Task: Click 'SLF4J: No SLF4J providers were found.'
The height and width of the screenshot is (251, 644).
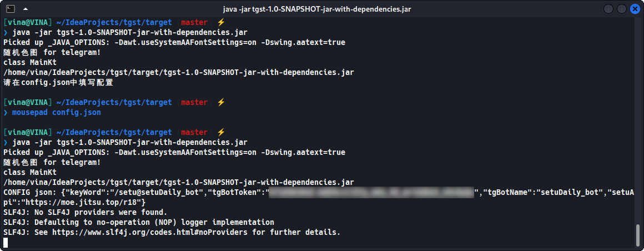Action: pos(85,212)
